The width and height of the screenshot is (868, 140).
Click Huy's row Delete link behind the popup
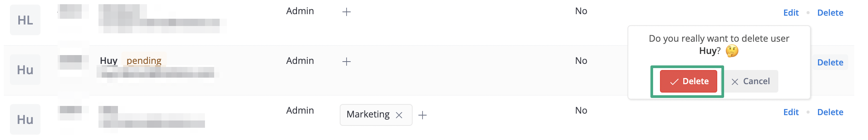(830, 62)
